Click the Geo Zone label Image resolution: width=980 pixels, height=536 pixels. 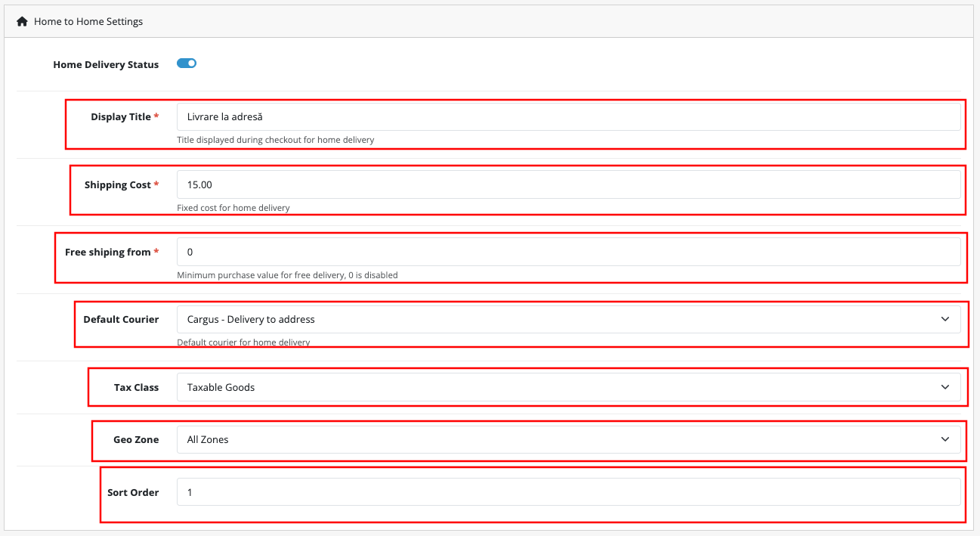click(x=136, y=439)
